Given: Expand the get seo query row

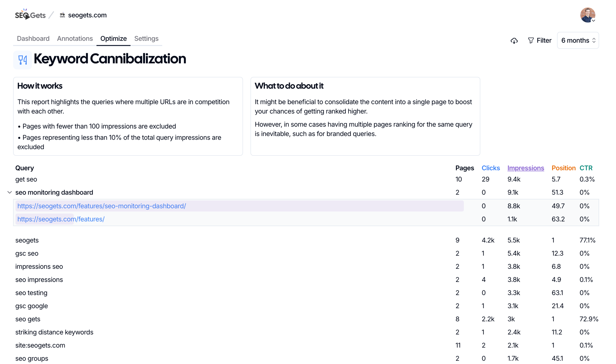Looking at the screenshot, I should click(x=26, y=179).
